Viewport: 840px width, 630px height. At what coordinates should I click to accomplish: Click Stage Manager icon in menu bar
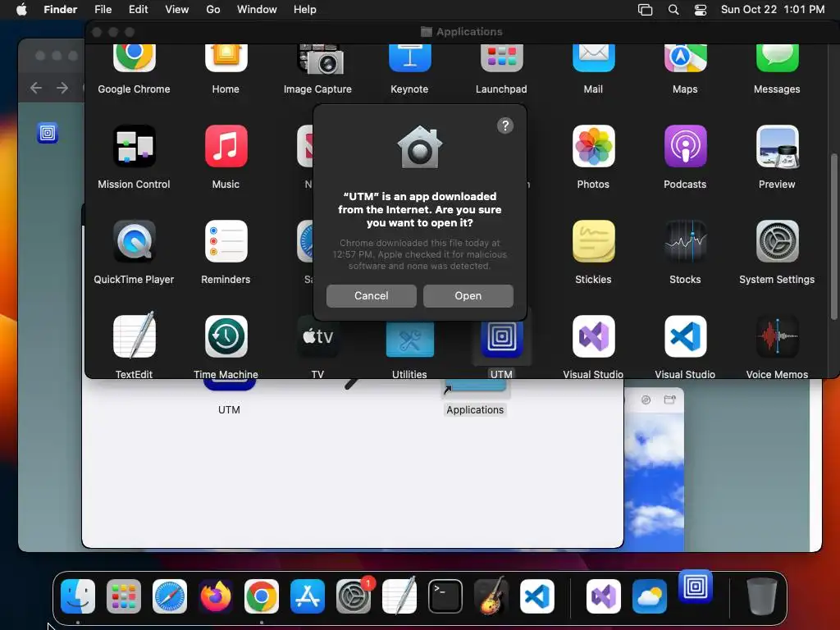click(645, 10)
